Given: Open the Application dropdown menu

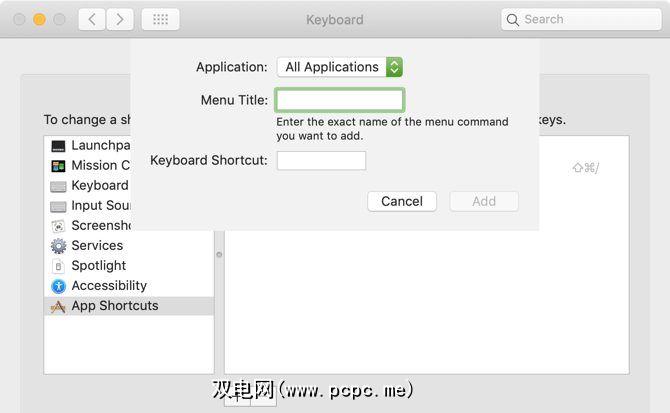Looking at the screenshot, I should point(339,67).
